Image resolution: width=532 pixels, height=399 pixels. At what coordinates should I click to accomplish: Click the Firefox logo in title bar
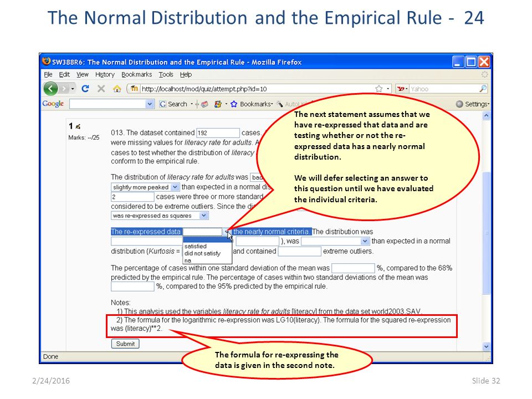(46, 62)
